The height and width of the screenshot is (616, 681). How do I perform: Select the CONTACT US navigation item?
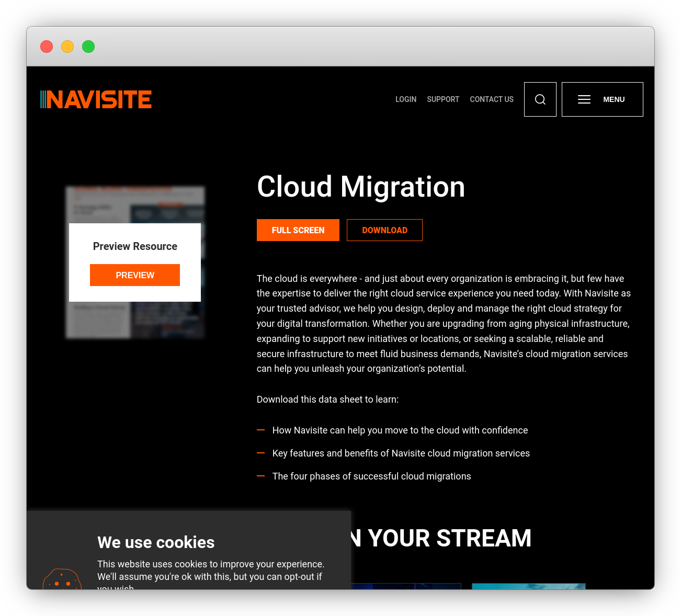[491, 99]
